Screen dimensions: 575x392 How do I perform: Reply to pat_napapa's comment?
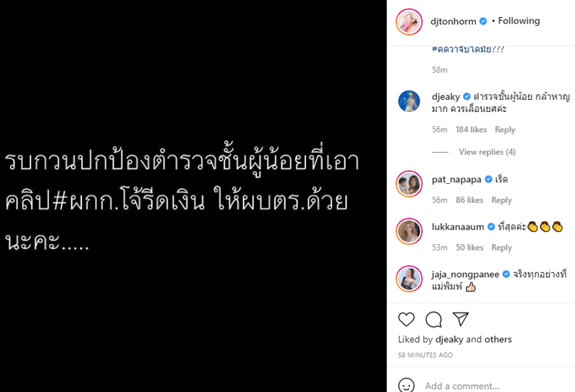tap(502, 200)
